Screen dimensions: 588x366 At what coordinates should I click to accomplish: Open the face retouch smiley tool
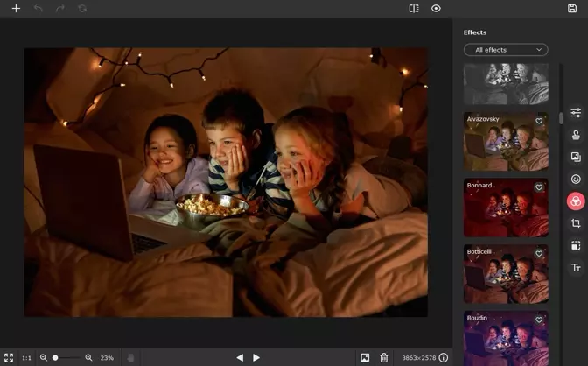(x=576, y=179)
